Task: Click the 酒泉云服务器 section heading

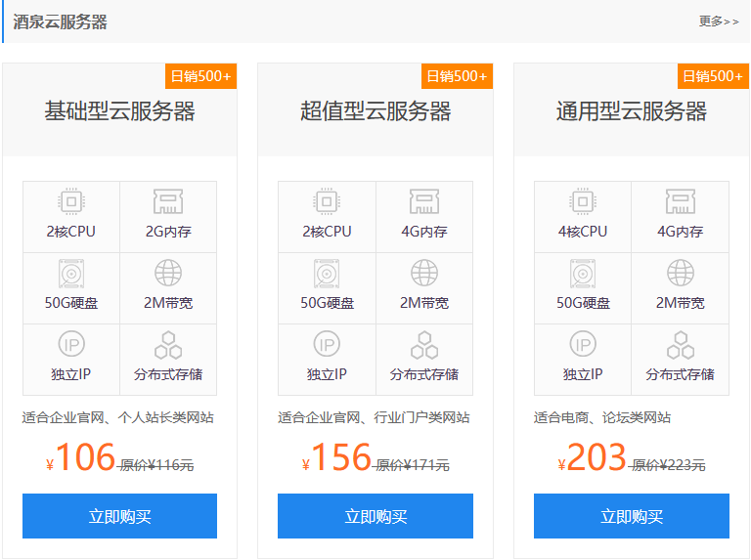Action: [60, 22]
